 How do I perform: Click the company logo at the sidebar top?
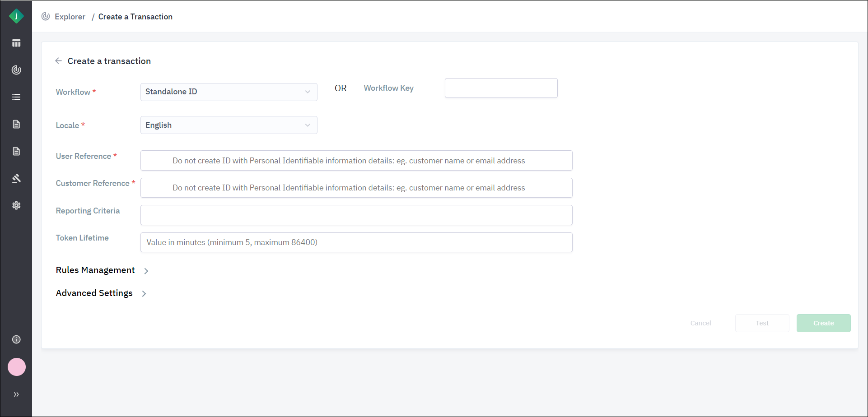(x=16, y=16)
